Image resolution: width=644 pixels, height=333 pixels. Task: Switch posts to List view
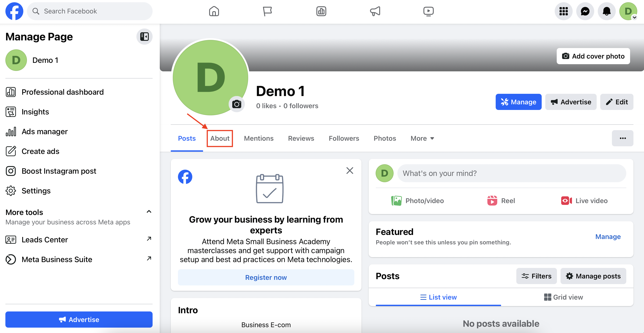tap(438, 297)
